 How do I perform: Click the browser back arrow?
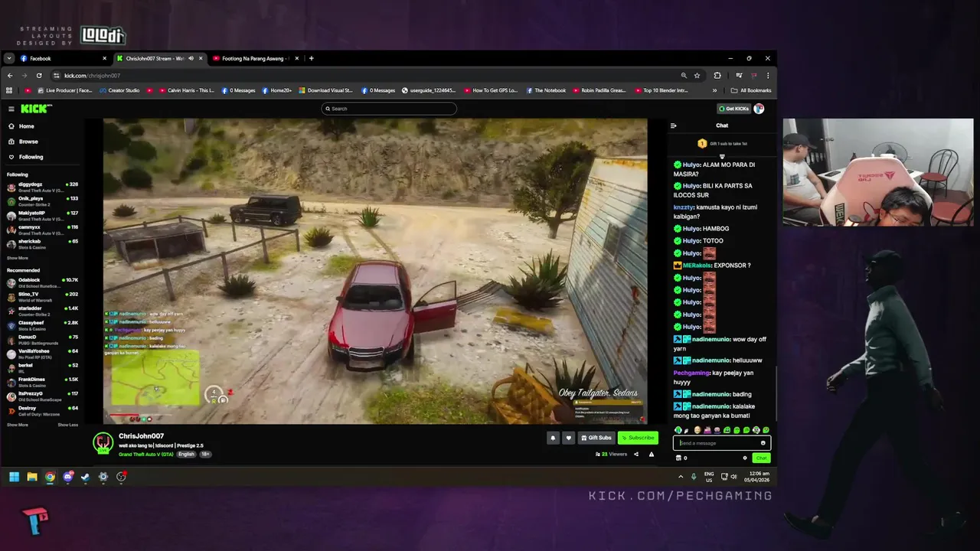point(10,76)
